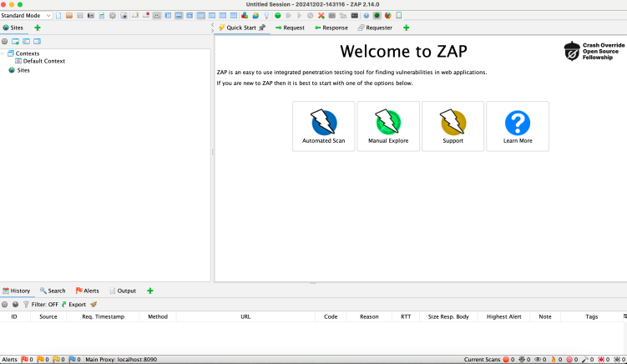Click the red X break-all toolbar icon
This screenshot has width=627, height=364.
pos(321,16)
